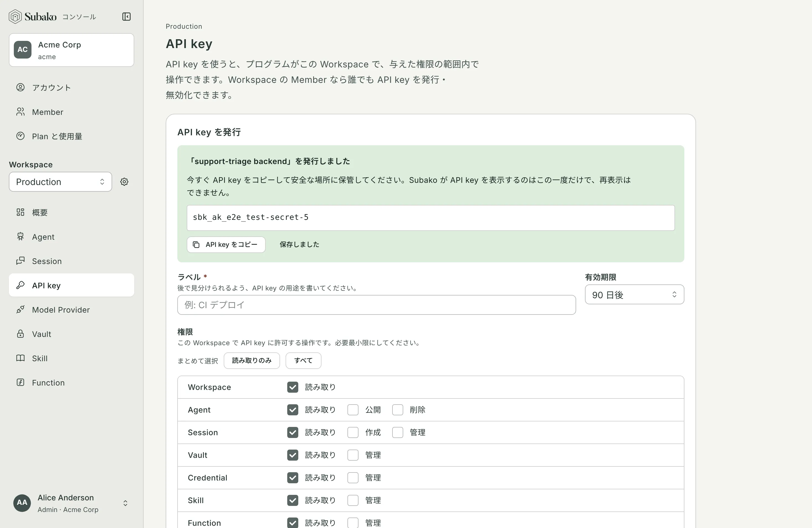Click the generated API key text field
The height and width of the screenshot is (528, 812).
click(431, 218)
